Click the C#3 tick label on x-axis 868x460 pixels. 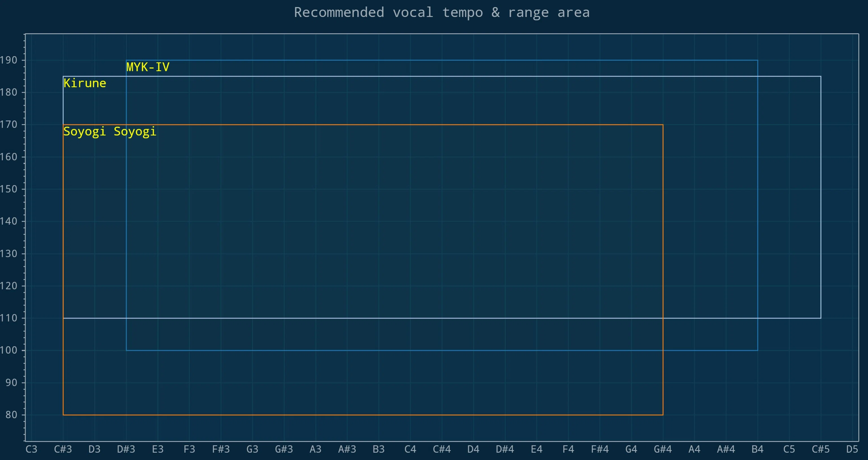63,449
